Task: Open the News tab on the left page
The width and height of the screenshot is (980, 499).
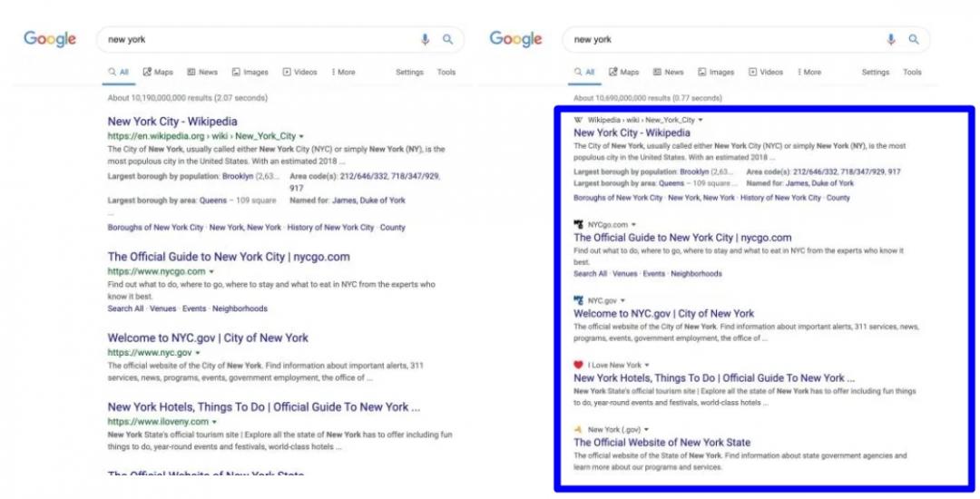Action: (202, 73)
